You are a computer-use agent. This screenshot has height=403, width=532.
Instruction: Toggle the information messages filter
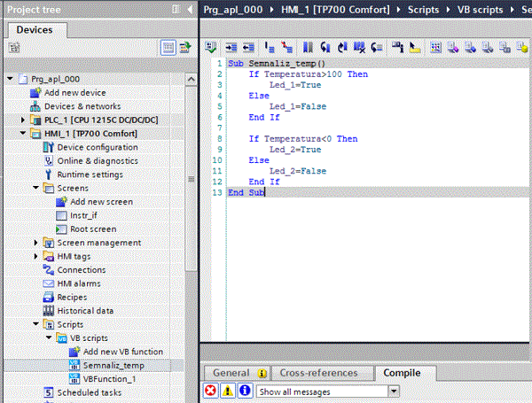(x=244, y=391)
